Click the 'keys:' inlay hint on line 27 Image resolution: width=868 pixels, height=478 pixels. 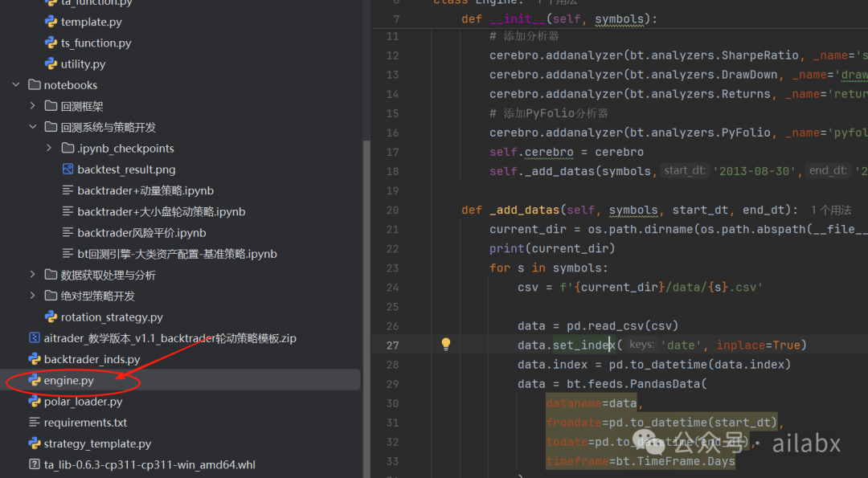coord(641,344)
